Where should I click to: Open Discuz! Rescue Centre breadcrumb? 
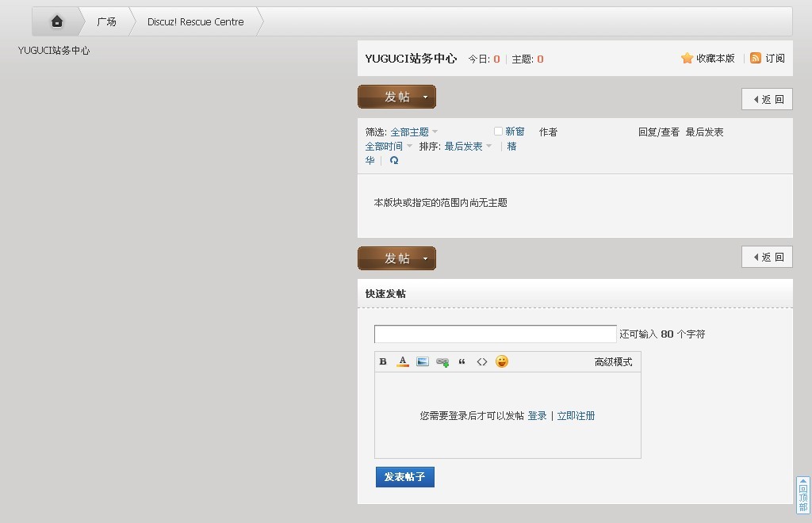coord(195,21)
